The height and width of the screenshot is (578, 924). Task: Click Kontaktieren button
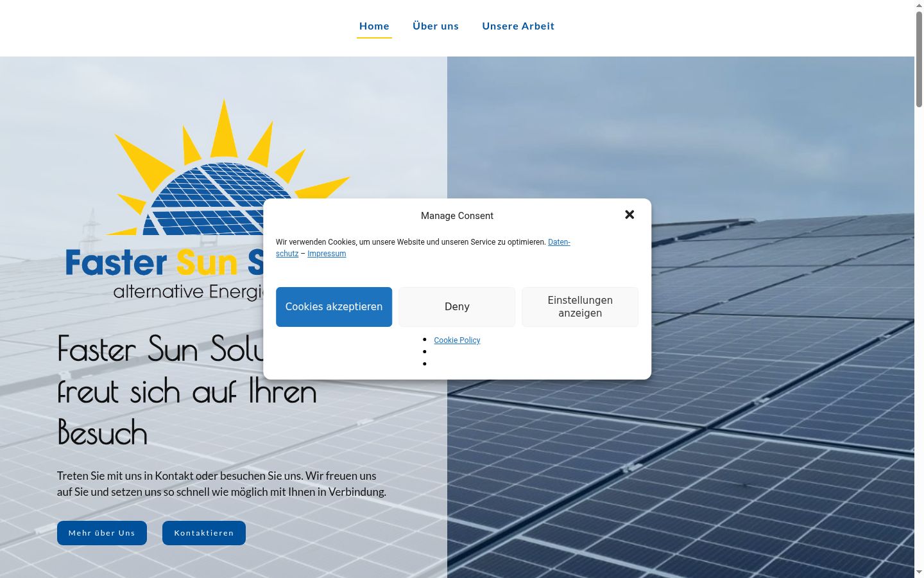(x=204, y=533)
